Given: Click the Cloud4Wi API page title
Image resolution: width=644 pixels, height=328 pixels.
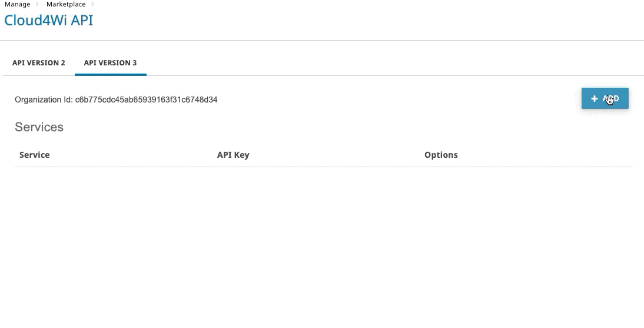Looking at the screenshot, I should click(x=49, y=20).
